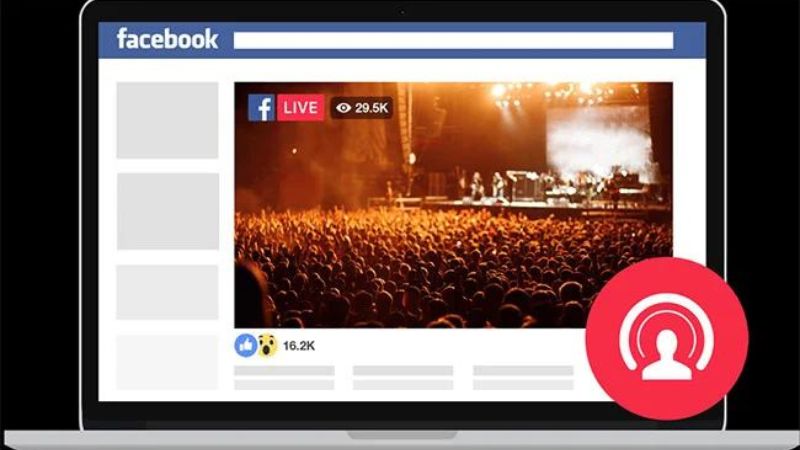Viewport: 800px width, 450px height.
Task: Click the 29.5K viewer count
Action: pos(371,108)
